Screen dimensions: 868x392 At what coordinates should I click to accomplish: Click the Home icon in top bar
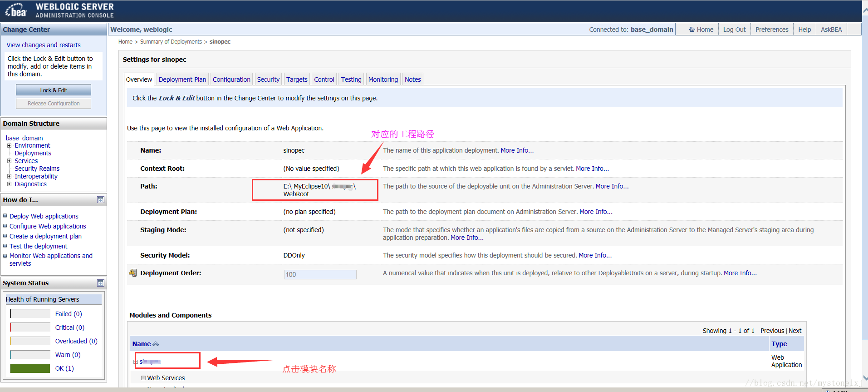692,30
